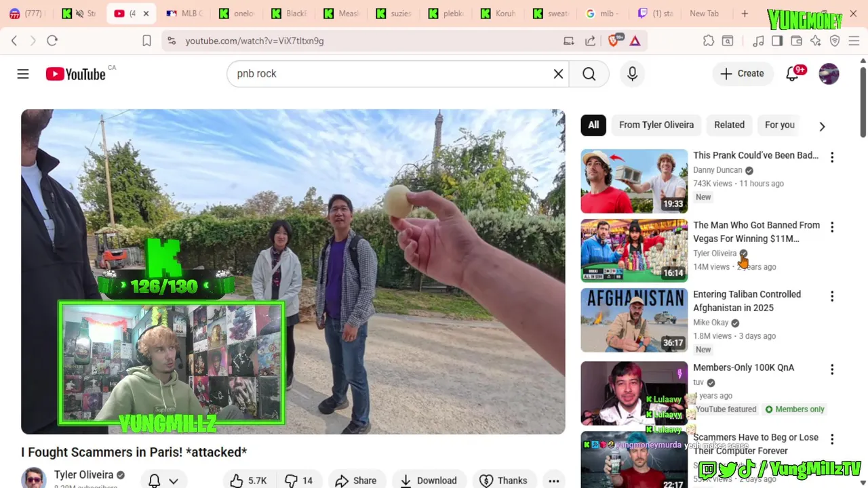
Task: Open Leo AI sparkle icon
Action: pyautogui.click(x=816, y=41)
